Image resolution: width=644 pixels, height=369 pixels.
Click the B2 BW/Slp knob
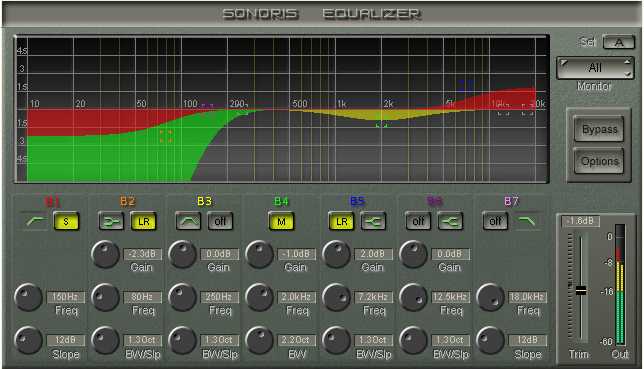pyautogui.click(x=105, y=340)
